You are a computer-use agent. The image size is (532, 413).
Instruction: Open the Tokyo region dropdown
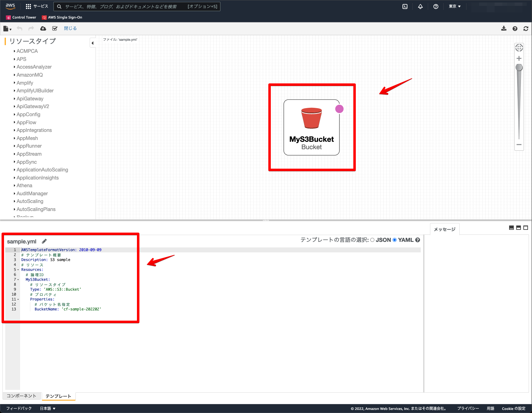[455, 6]
